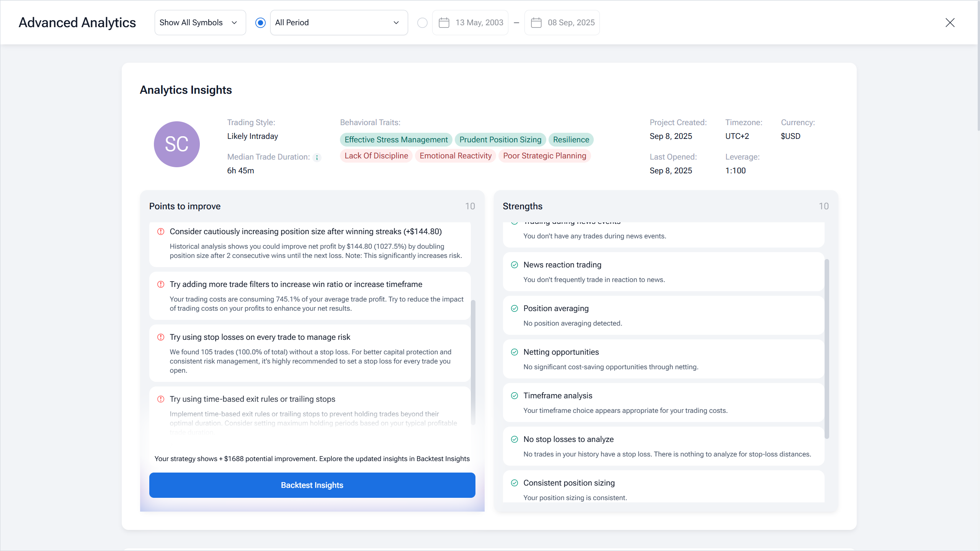This screenshot has height=551, width=980.
Task: Click the '1:100' leverage value
Action: [x=735, y=171]
